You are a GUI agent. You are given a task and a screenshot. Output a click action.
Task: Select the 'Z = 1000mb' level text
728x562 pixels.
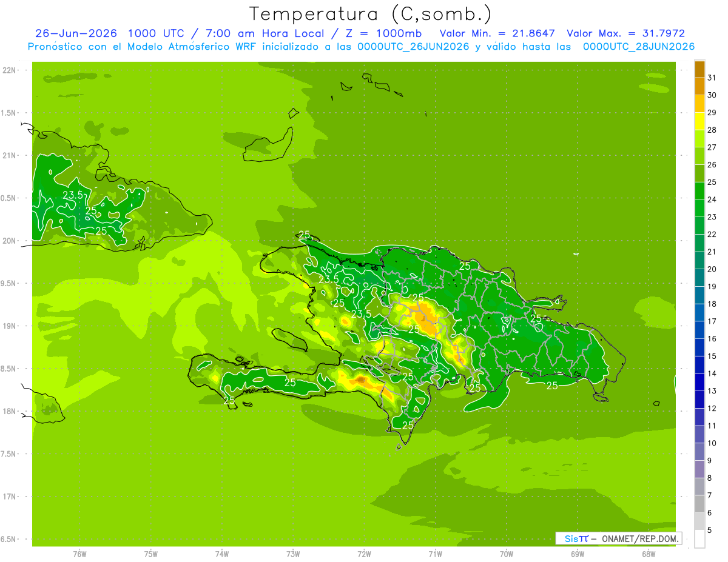[383, 33]
